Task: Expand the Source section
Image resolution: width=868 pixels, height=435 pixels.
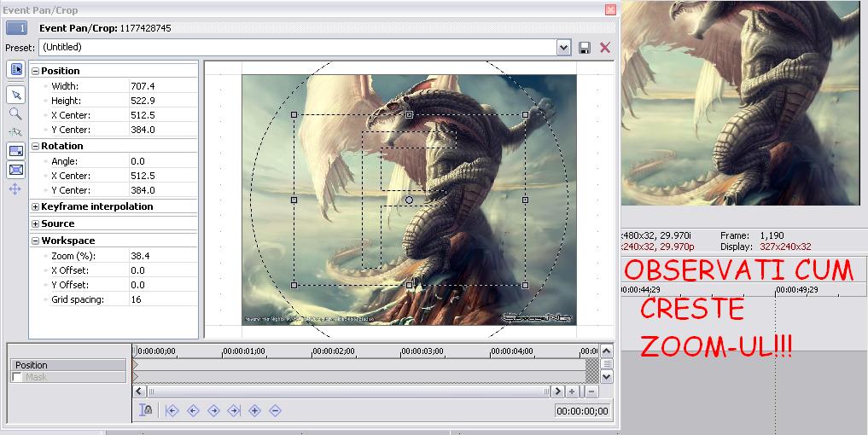Action: tap(36, 223)
